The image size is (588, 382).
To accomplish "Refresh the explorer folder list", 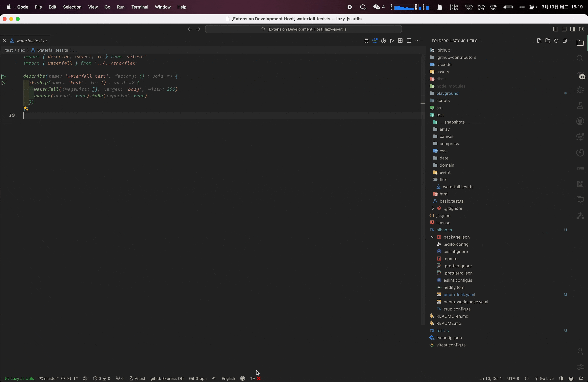I will pyautogui.click(x=556, y=41).
